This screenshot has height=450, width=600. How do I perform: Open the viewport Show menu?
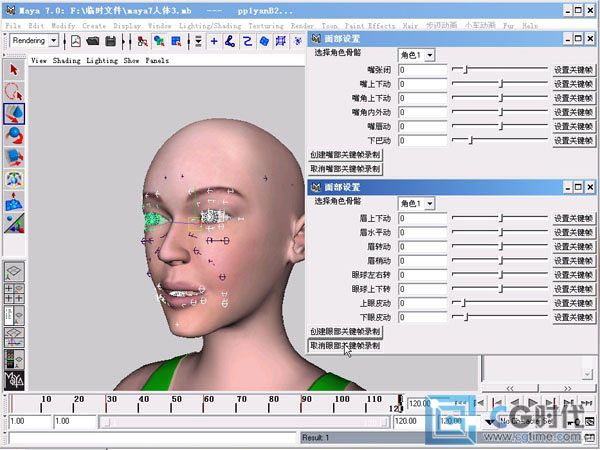pyautogui.click(x=131, y=60)
